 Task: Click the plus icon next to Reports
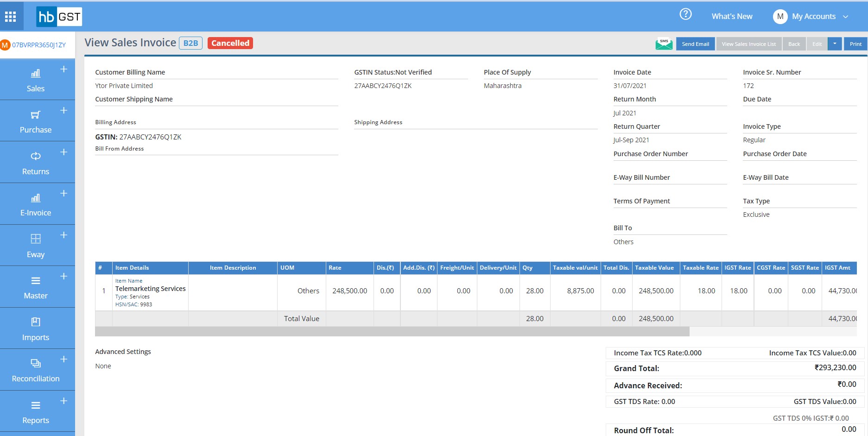pos(64,401)
